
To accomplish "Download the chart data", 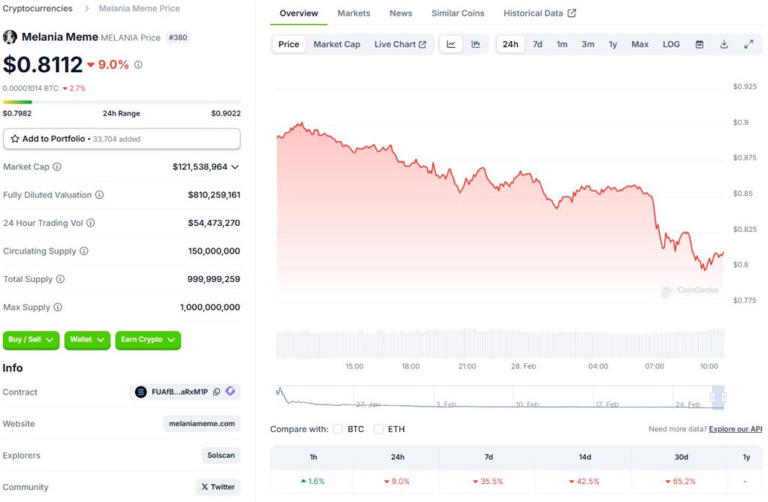I will pos(724,44).
